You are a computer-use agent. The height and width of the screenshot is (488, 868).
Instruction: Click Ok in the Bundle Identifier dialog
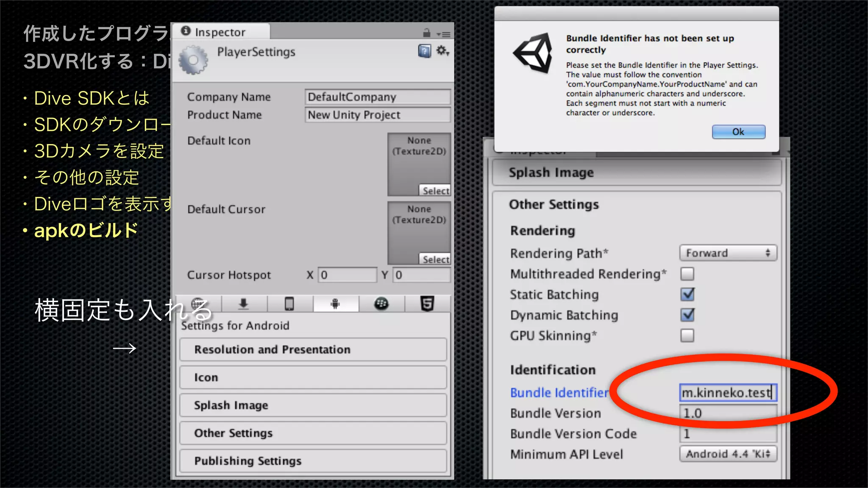738,132
